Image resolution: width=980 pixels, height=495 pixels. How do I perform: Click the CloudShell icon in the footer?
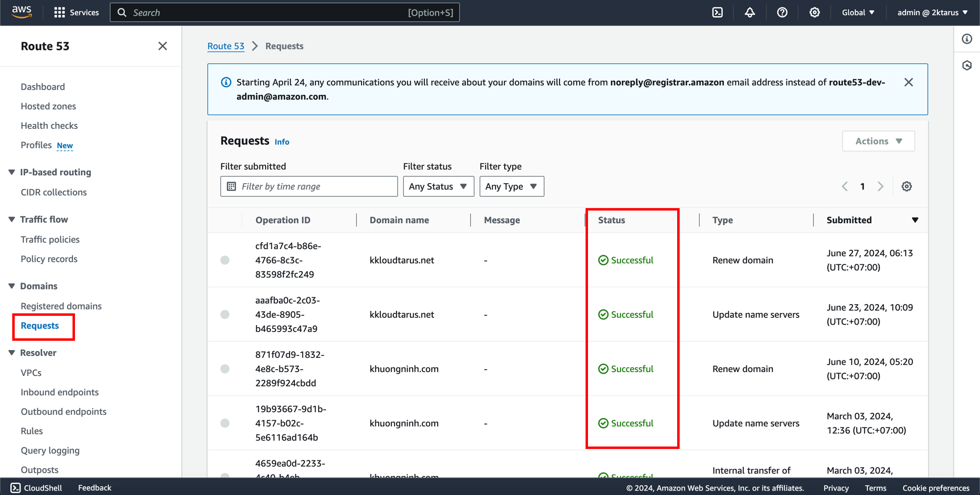(16, 488)
